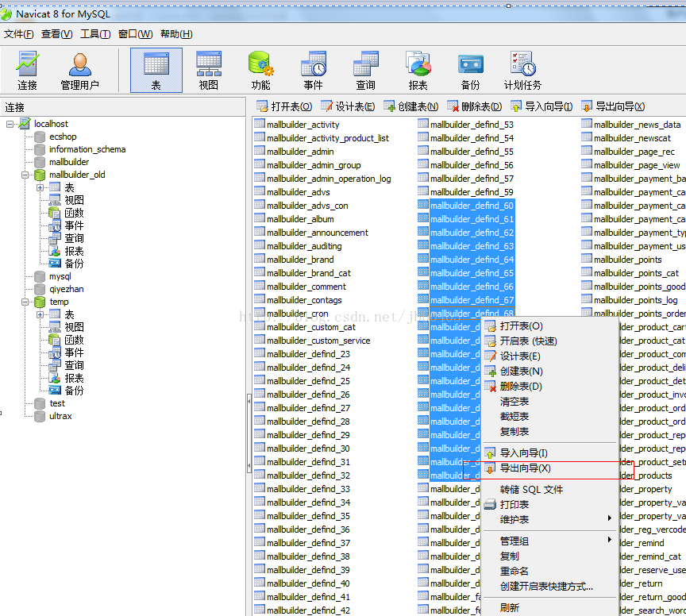This screenshot has height=616, width=686.
Task: Open 计划任务 (Schedule) toolbar icon
Action: (522, 71)
